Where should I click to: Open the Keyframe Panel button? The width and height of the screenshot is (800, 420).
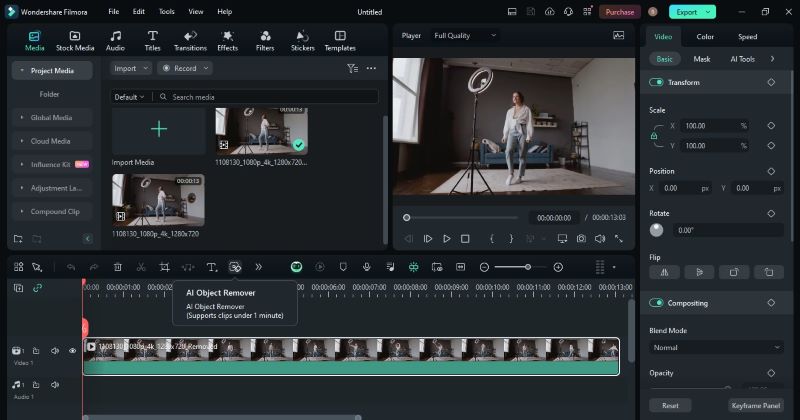[756, 406]
